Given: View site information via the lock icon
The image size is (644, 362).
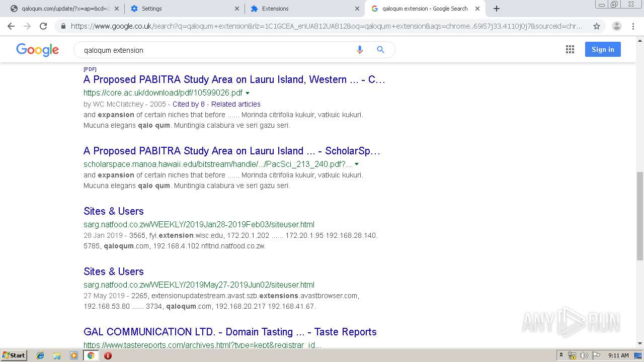Looking at the screenshot, I should 63,26.
